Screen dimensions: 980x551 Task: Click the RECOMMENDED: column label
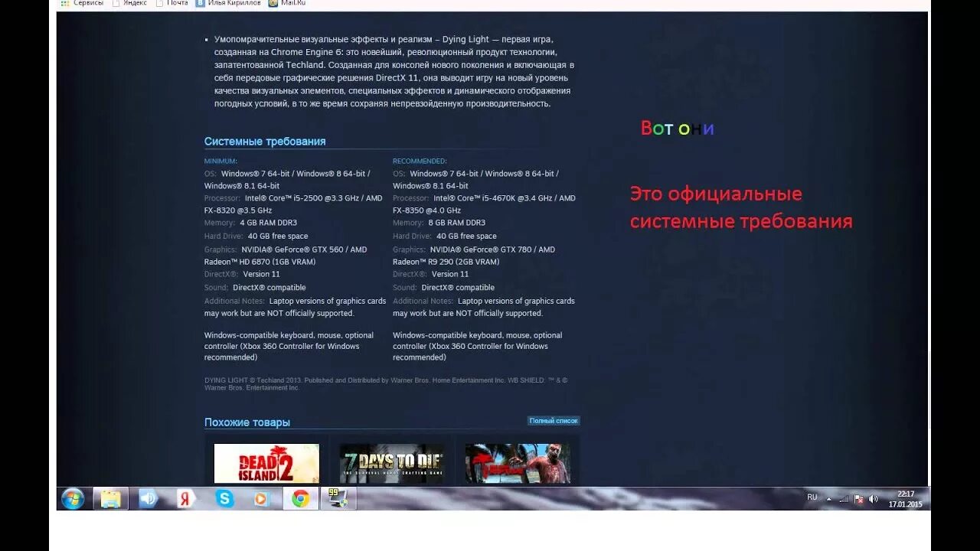click(420, 161)
